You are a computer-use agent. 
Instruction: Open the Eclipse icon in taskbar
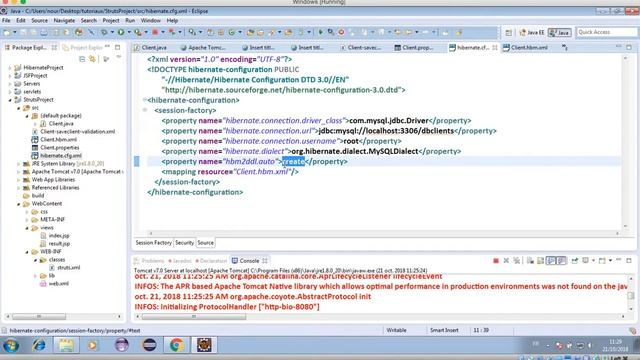[x=149, y=345]
